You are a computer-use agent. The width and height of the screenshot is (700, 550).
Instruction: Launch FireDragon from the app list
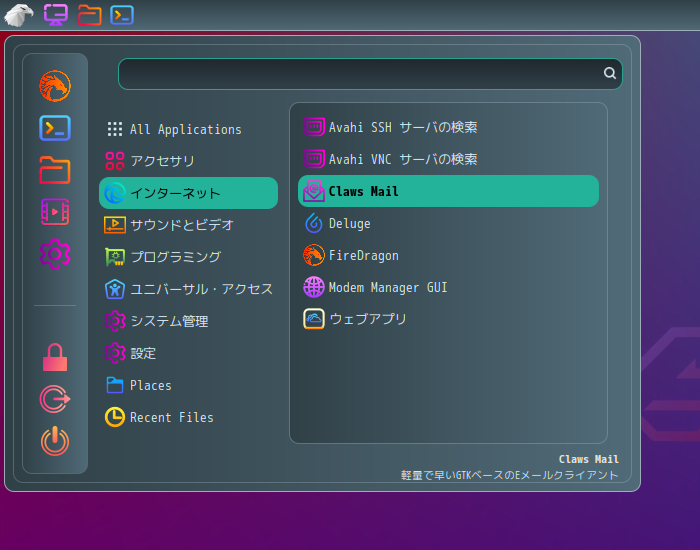(448, 255)
